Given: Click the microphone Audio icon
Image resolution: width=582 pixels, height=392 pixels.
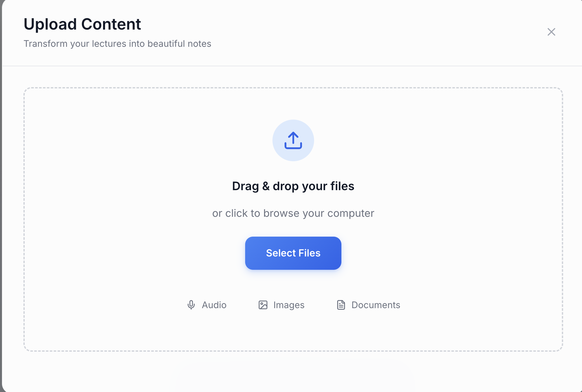Looking at the screenshot, I should point(191,305).
